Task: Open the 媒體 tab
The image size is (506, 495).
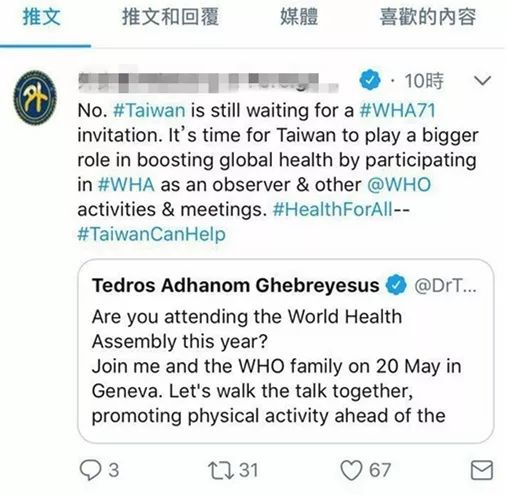Action: [x=299, y=17]
